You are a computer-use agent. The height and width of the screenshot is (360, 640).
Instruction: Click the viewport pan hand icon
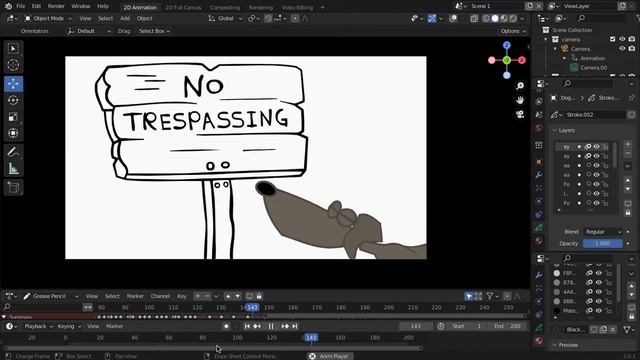520,100
